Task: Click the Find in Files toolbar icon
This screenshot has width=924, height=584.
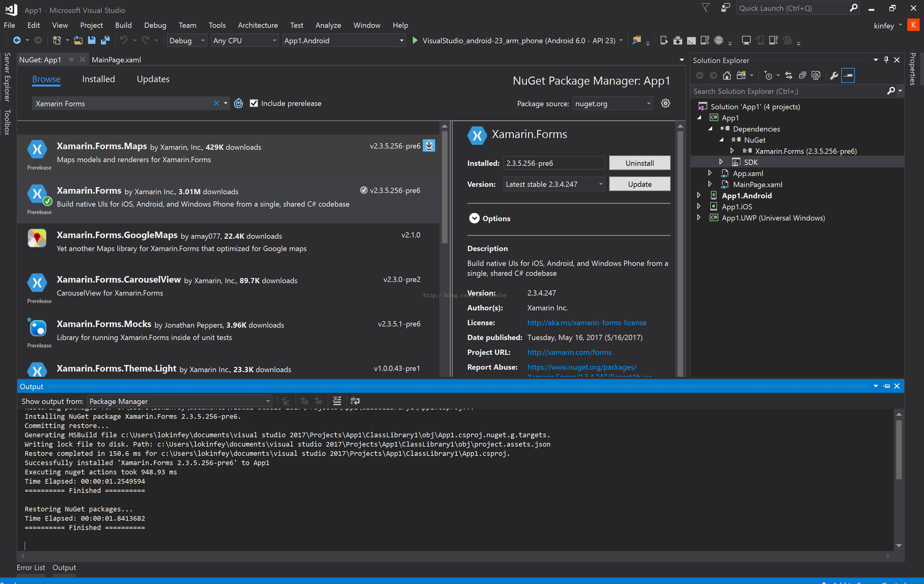Action: [637, 40]
